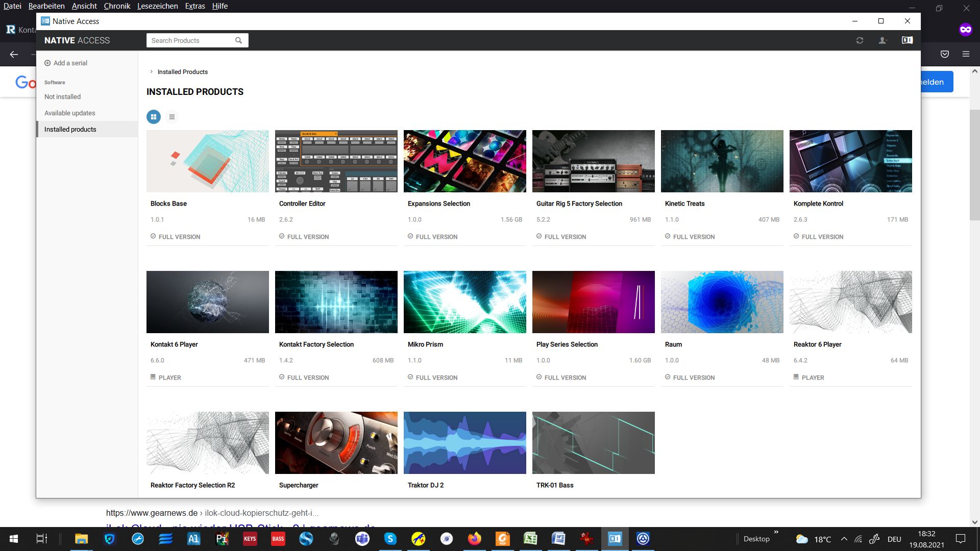The image size is (980, 551).
Task: Click the 1.56 GB size of Expansions Selection
Action: coord(511,219)
